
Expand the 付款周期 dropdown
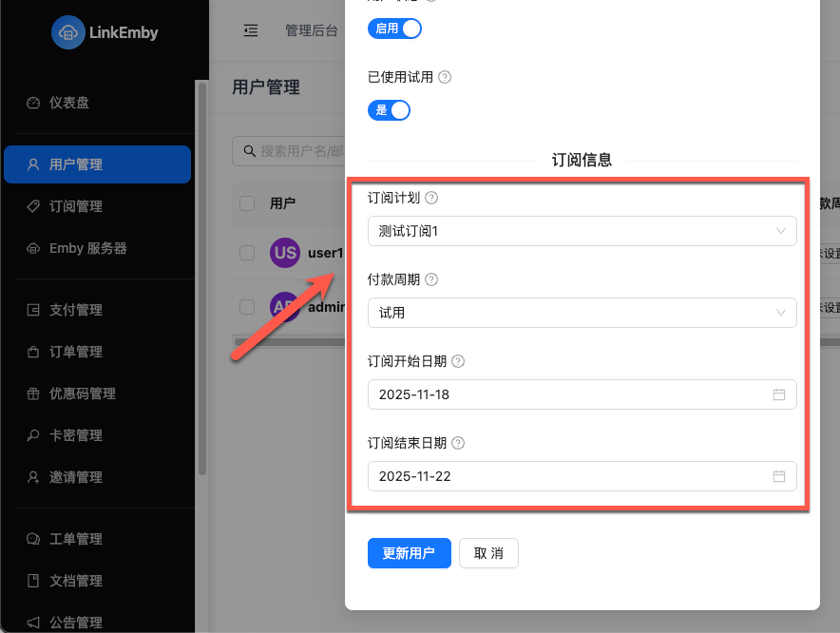582,313
